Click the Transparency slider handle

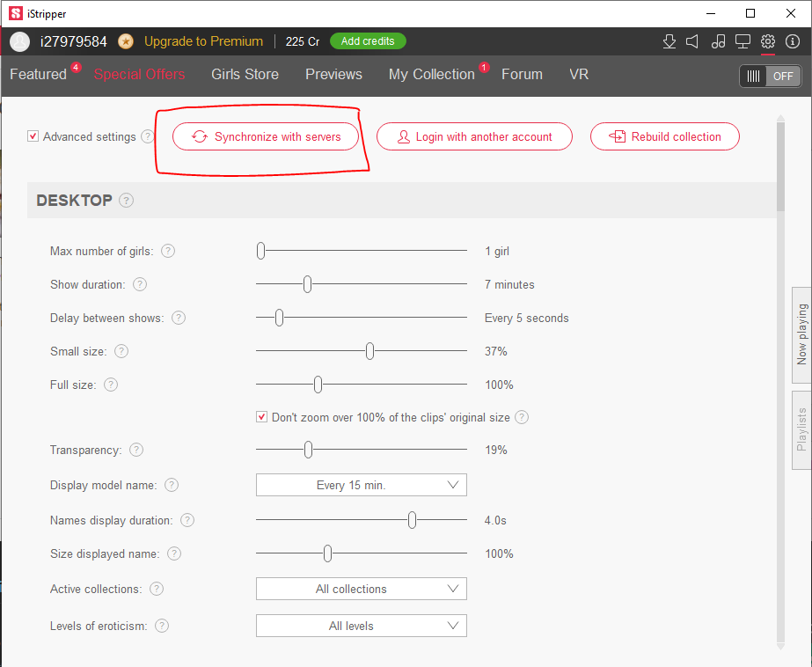308,450
